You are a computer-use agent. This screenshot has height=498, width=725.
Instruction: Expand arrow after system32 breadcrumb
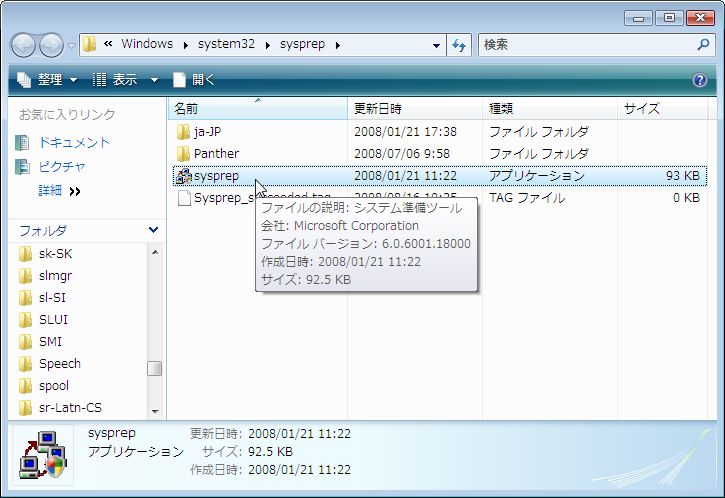[268, 45]
